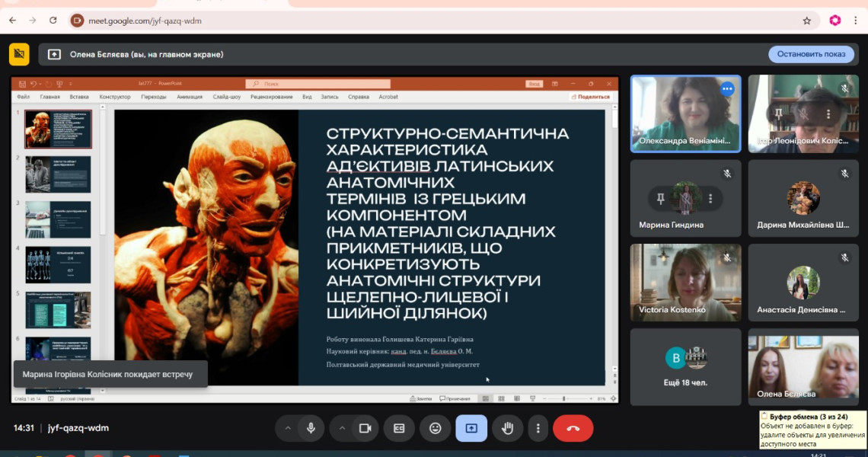This screenshot has width=868, height=457.
Task: Go forward in the browser
Action: [x=33, y=21]
